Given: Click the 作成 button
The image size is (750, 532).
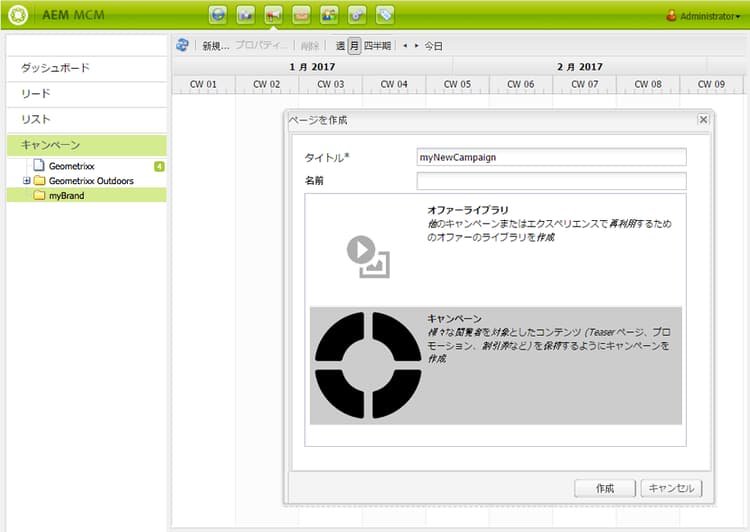Looking at the screenshot, I should (x=605, y=488).
